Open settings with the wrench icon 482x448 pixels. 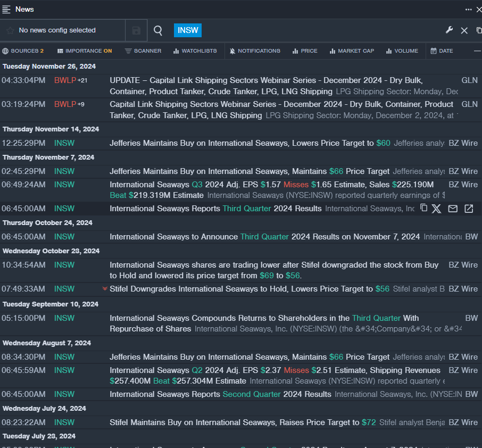click(449, 30)
